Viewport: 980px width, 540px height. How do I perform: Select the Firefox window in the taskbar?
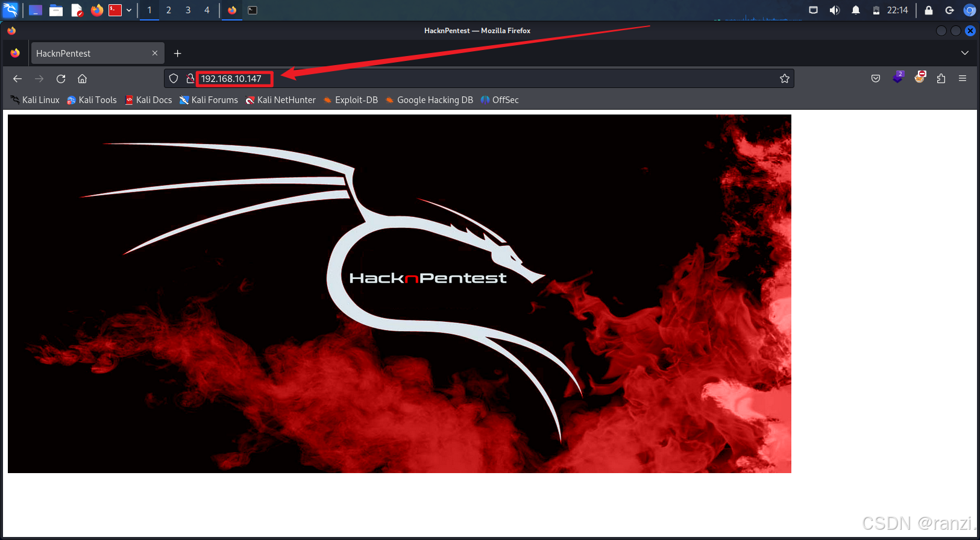[232, 10]
